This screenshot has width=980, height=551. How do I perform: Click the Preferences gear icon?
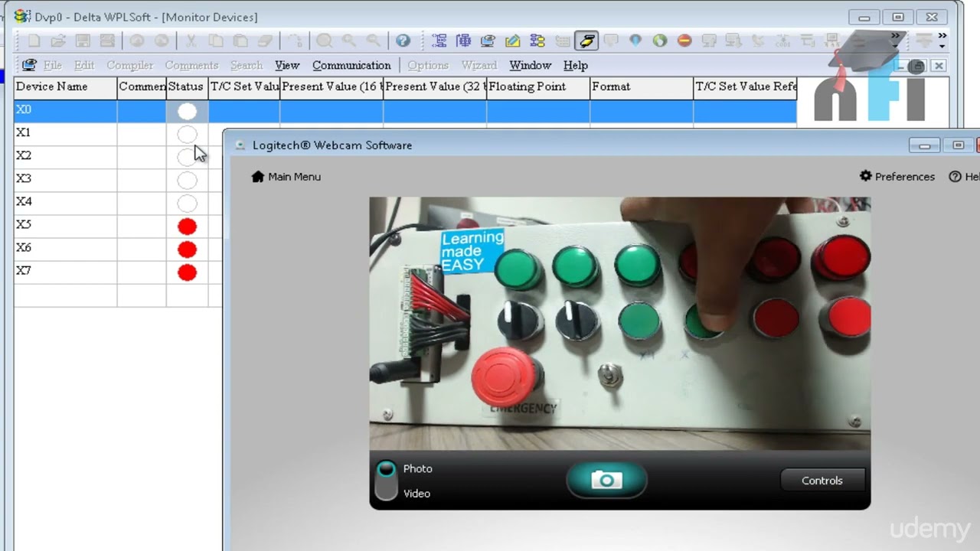pyautogui.click(x=866, y=176)
